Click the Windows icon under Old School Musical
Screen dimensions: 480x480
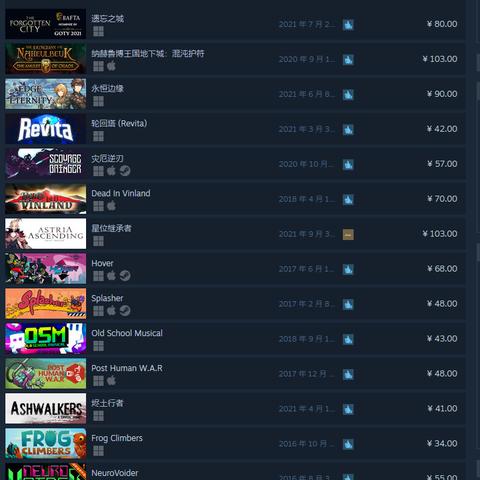pos(98,346)
